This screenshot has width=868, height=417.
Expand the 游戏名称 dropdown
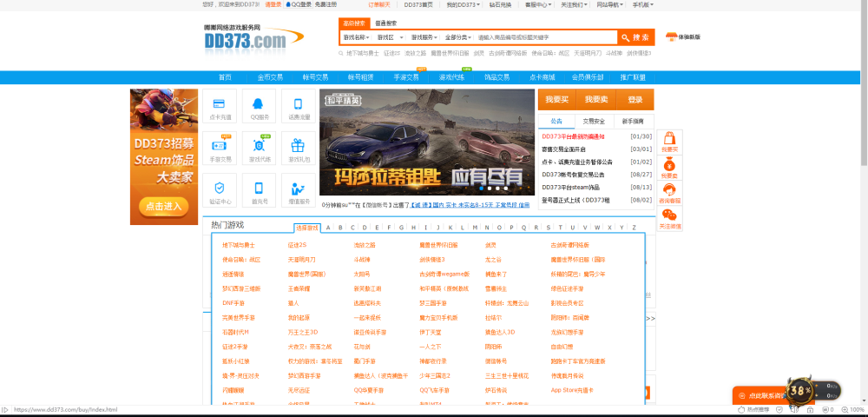click(x=356, y=37)
